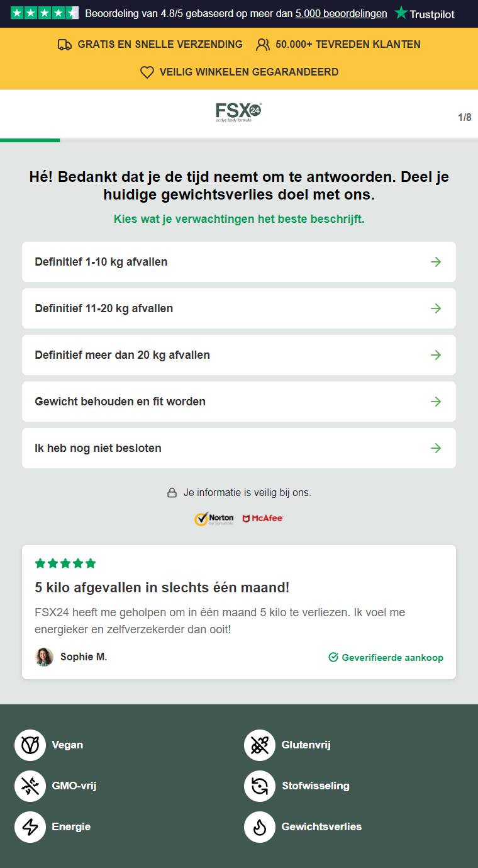Click Sophie M. reviewer avatar
The image size is (478, 868).
coord(44,657)
